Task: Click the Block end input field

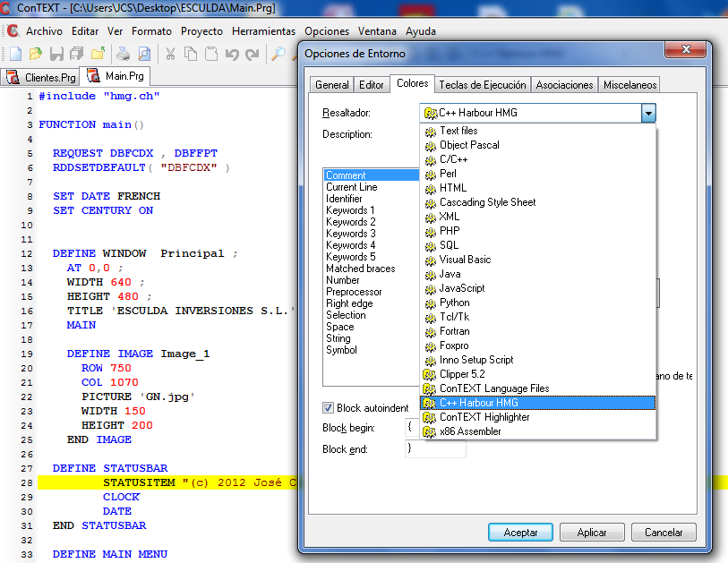Action: [x=435, y=448]
